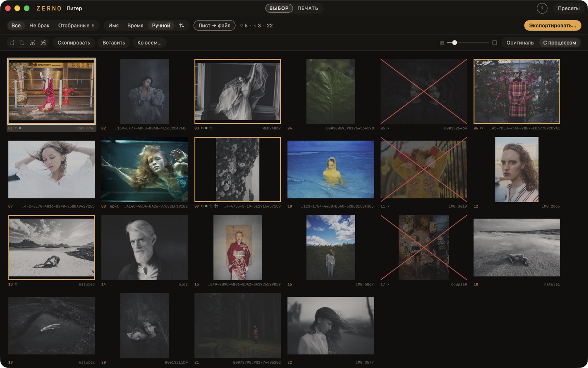Click the large square icon right of slider
Viewport: 588px width, 368px height.
coord(494,43)
